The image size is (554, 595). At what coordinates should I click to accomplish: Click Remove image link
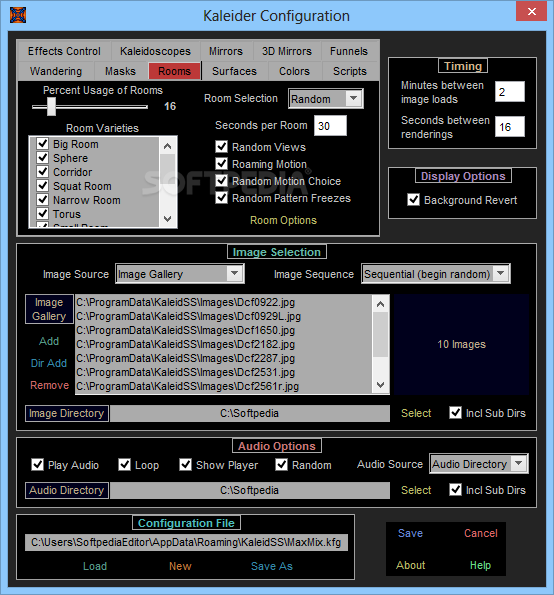pos(49,385)
